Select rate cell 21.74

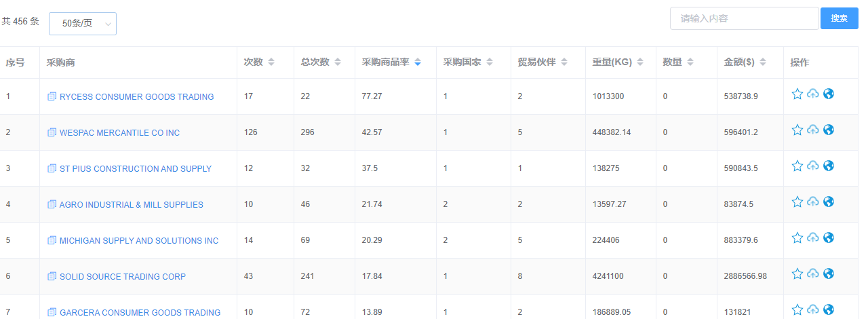click(372, 204)
